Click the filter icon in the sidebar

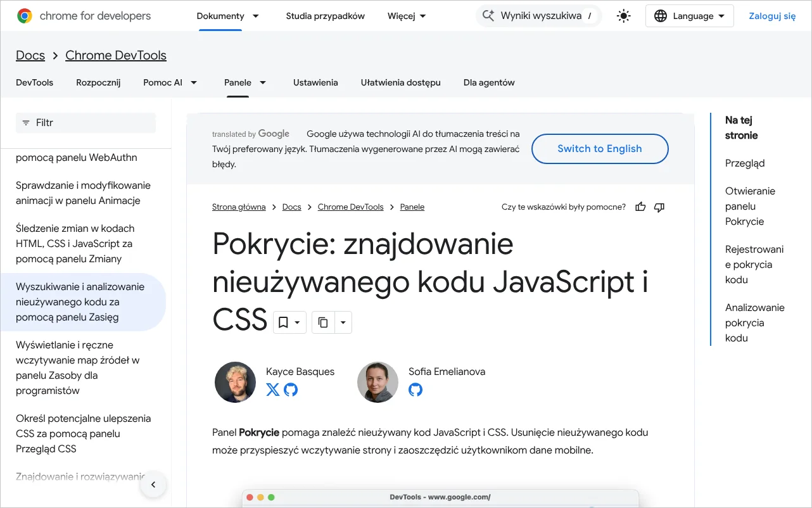point(26,123)
